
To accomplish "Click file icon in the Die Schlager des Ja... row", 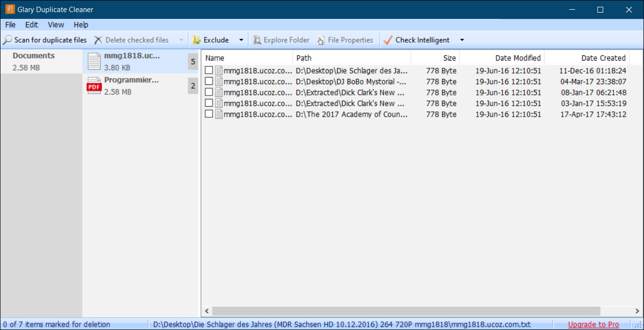I will tap(219, 71).
